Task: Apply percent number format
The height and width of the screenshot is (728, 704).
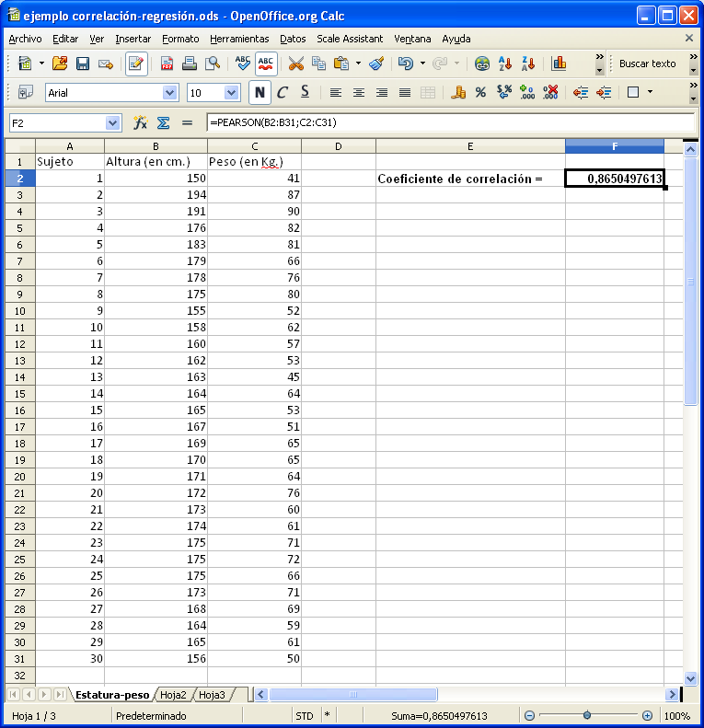Action: pos(480,92)
